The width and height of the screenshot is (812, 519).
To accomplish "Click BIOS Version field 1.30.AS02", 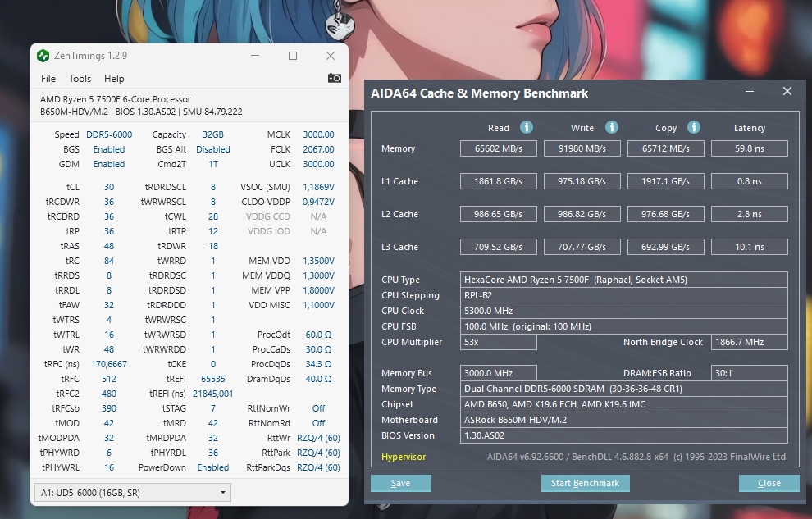I will tap(624, 435).
